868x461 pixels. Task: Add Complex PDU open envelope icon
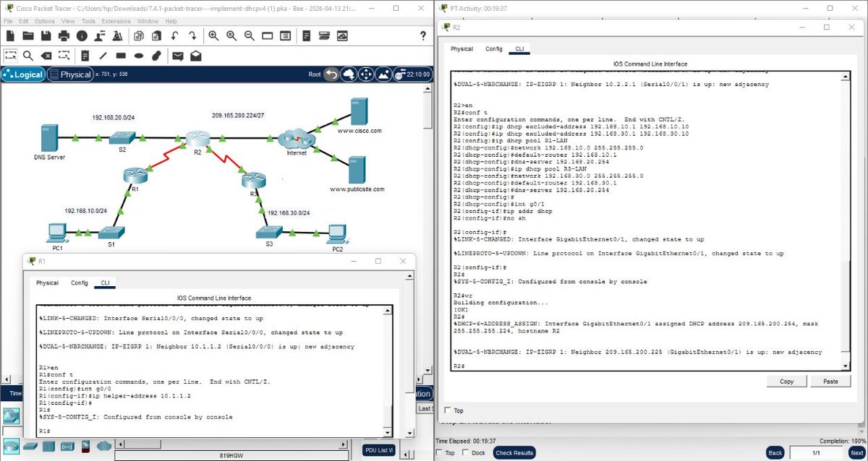click(195, 55)
